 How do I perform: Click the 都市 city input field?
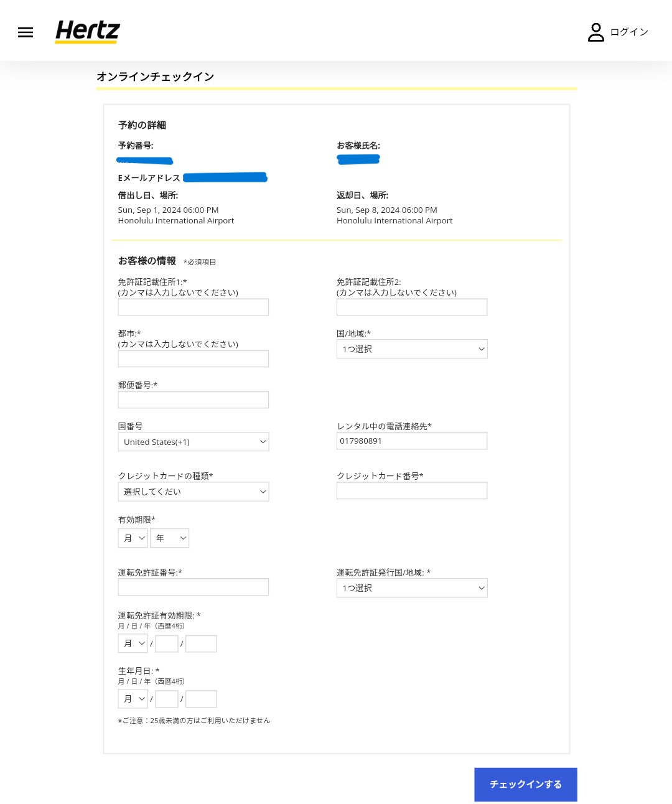point(194,358)
